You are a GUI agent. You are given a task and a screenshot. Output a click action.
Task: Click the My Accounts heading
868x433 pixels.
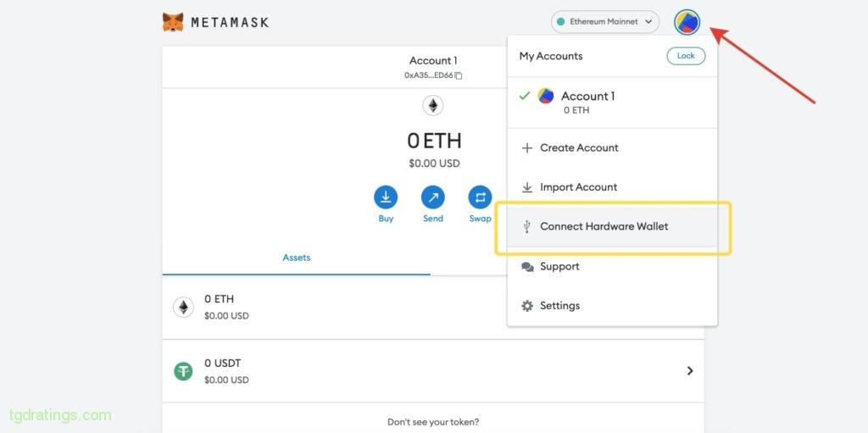click(551, 56)
